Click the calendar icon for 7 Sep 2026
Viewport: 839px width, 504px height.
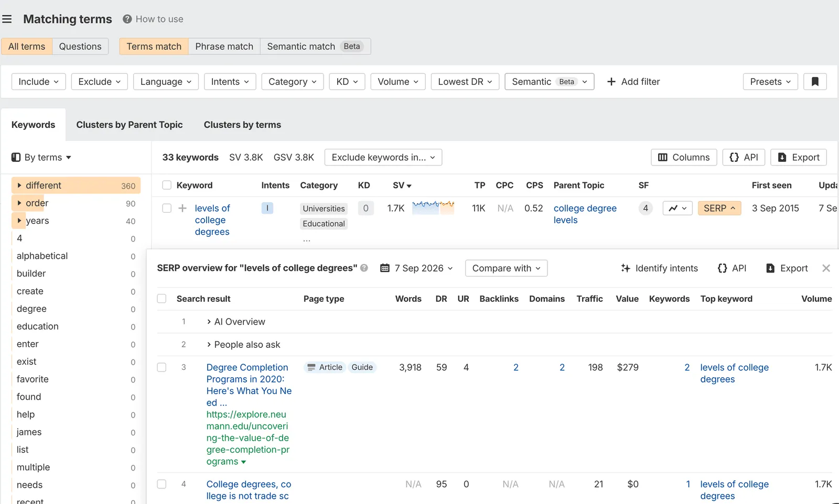[385, 268]
